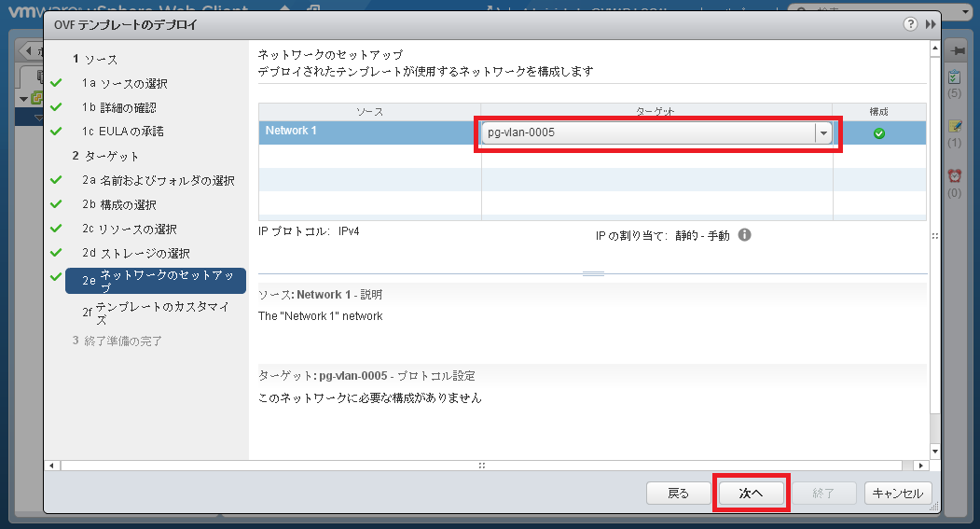
Task: Open the notes icon in right sidebar
Action: (955, 126)
